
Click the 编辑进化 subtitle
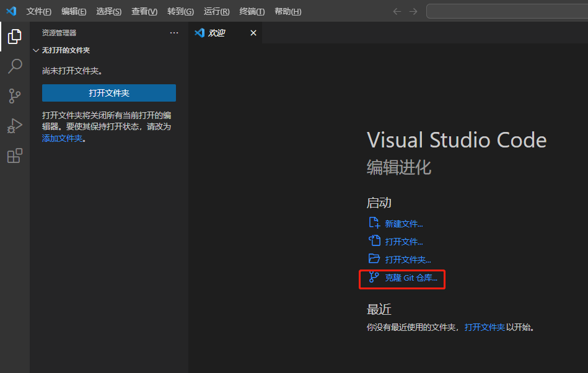tap(398, 167)
